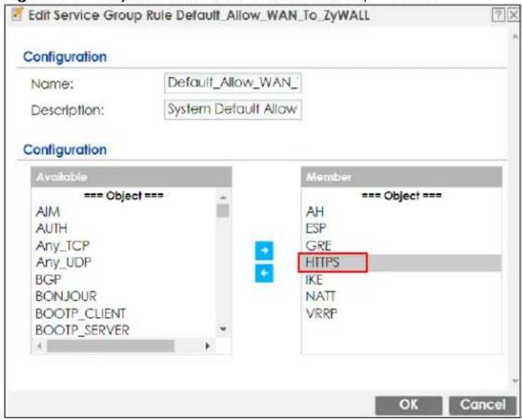Click the Member column header
This screenshot has height=420, width=522.
pos(401,177)
